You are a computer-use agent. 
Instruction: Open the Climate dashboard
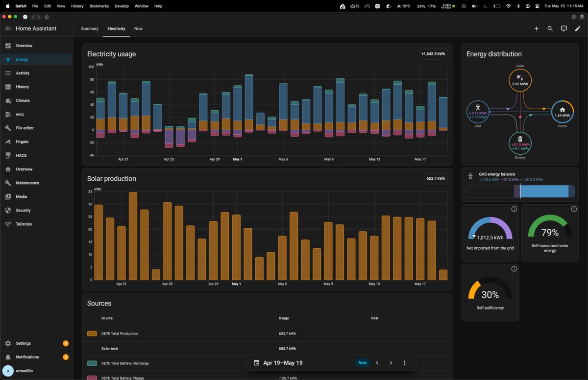37,100
